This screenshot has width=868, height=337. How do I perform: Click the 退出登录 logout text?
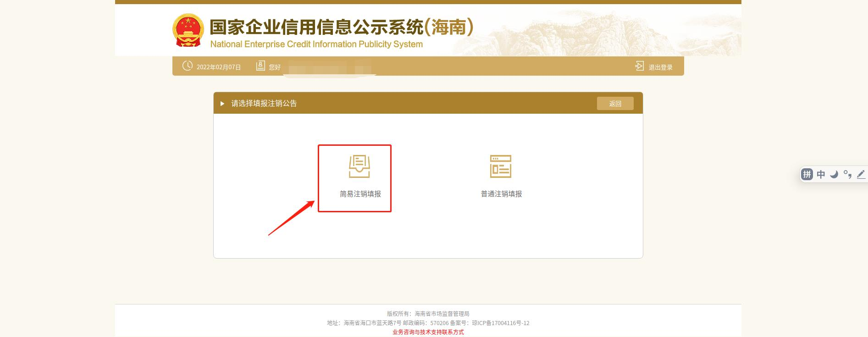click(660, 67)
